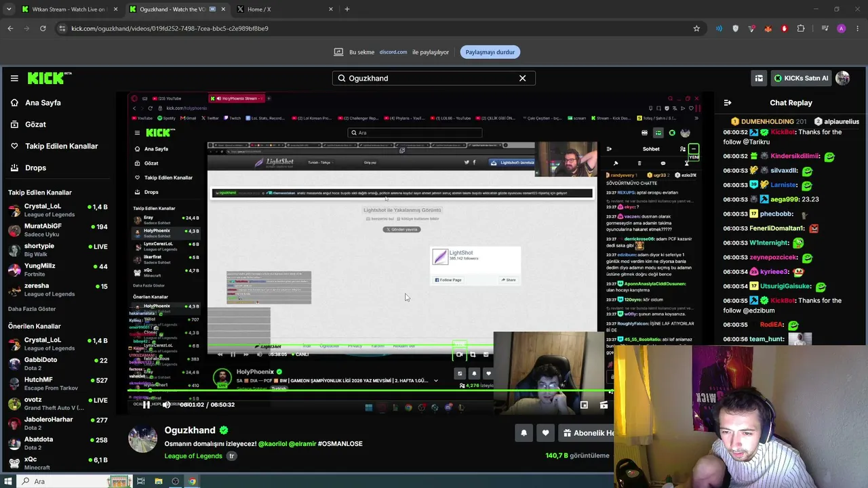The height and width of the screenshot is (488, 868).
Task: Open the League of Legends category link
Action: [x=193, y=456]
